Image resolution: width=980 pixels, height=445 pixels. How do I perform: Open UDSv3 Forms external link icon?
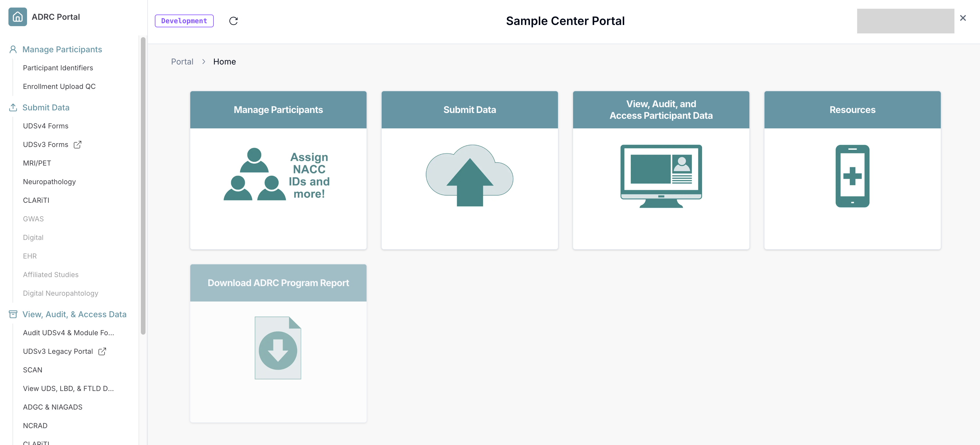pos(78,145)
